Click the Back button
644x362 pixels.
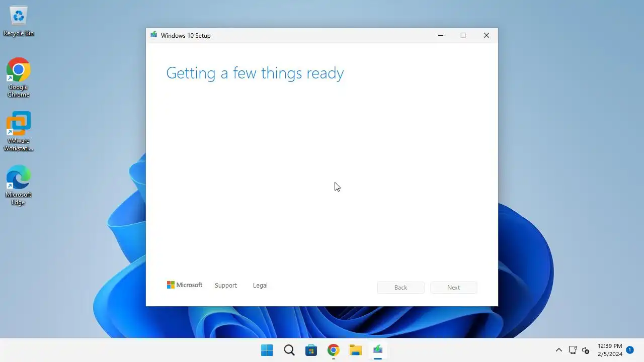click(x=401, y=287)
